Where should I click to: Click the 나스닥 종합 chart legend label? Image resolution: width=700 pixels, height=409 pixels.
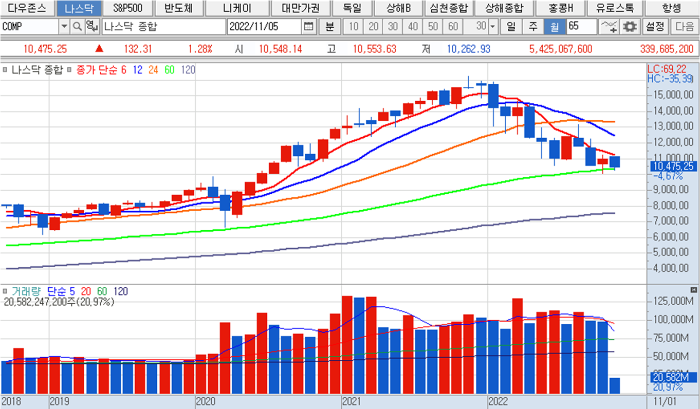coord(37,70)
